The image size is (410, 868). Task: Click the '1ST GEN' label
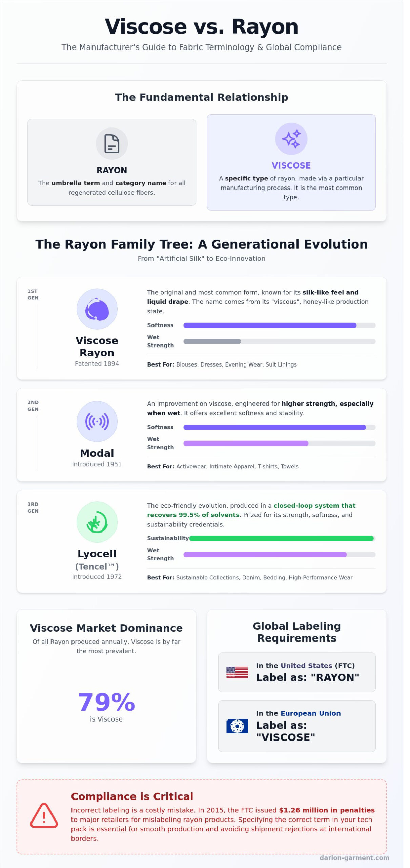pyautogui.click(x=33, y=295)
